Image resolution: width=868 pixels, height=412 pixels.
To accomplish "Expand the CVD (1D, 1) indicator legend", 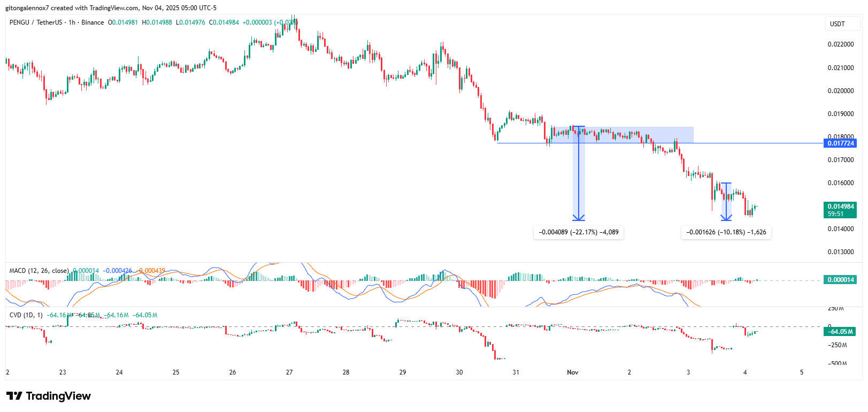I will click(x=26, y=315).
